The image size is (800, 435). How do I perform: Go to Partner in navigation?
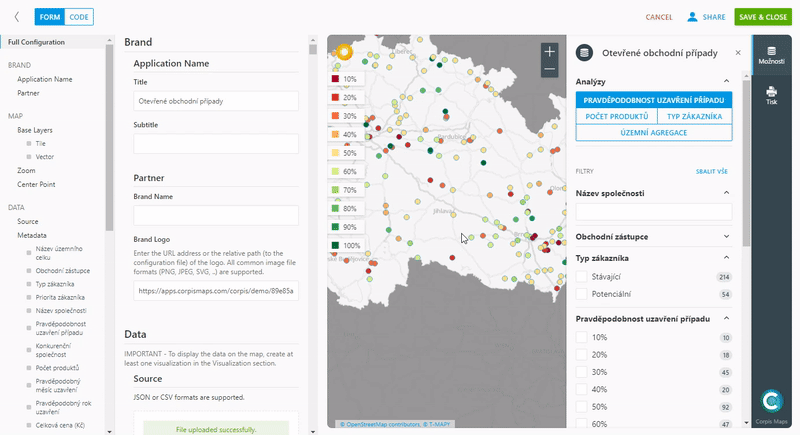[x=28, y=93]
